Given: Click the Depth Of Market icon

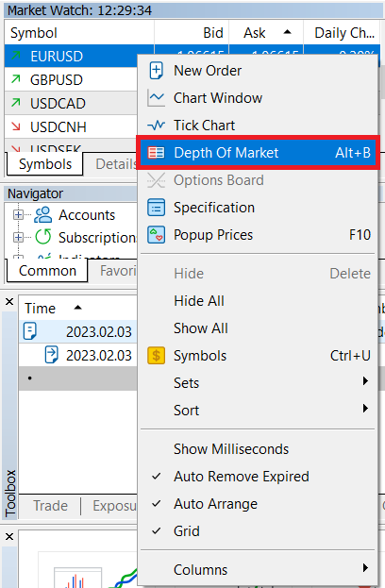Looking at the screenshot, I should pyautogui.click(x=156, y=153).
